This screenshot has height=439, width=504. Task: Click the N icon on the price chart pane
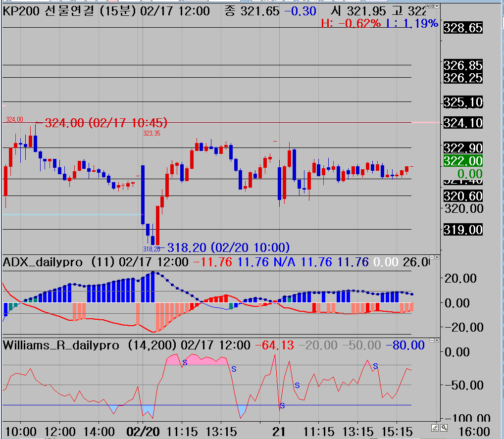point(428,6)
